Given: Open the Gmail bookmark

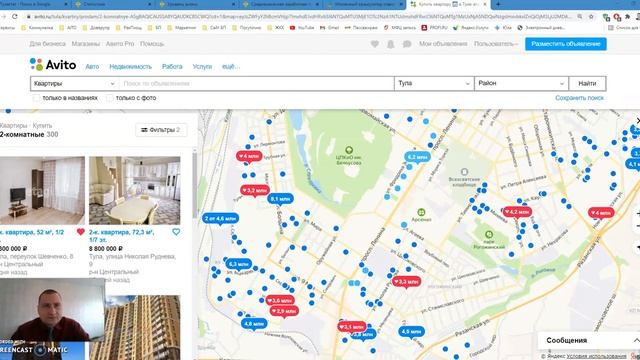Looking at the screenshot, I should (329, 28).
